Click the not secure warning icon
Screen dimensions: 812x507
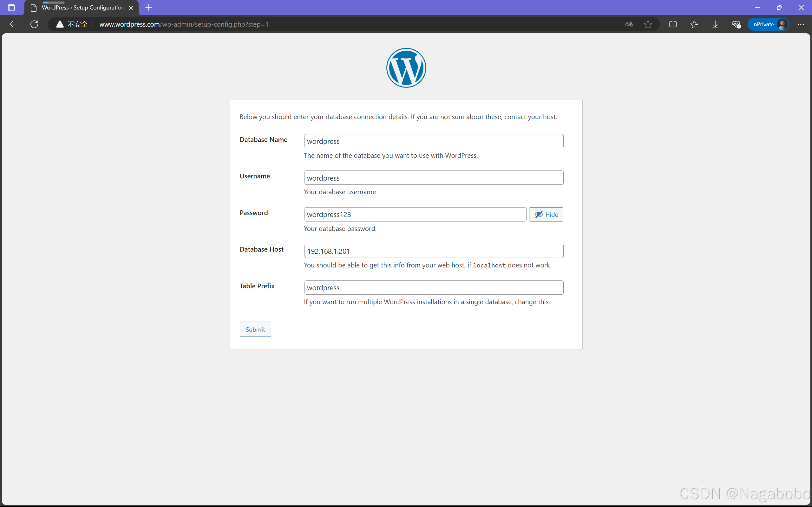[x=60, y=24]
